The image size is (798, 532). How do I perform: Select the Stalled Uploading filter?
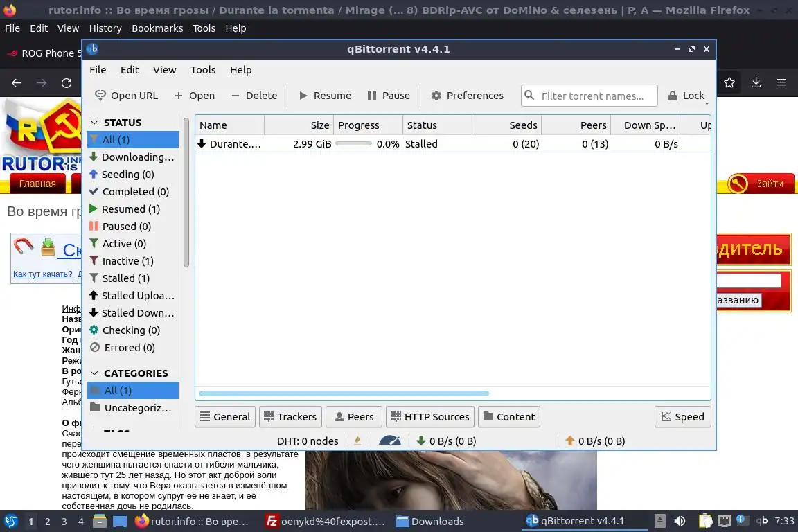click(133, 295)
